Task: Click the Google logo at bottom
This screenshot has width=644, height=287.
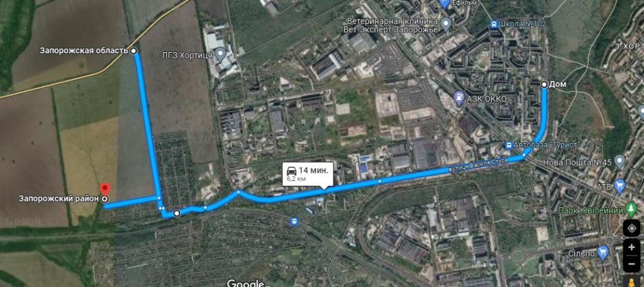Action: click(245, 283)
